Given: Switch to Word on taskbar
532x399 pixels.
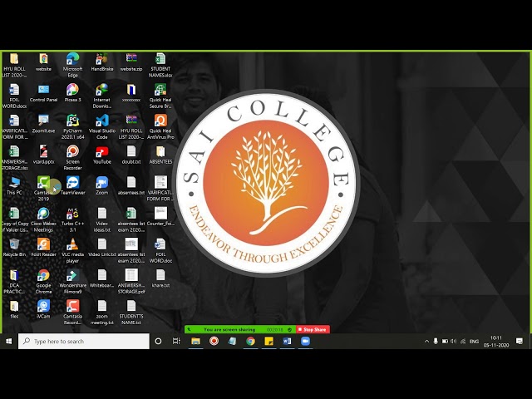Looking at the screenshot, I should (287, 341).
